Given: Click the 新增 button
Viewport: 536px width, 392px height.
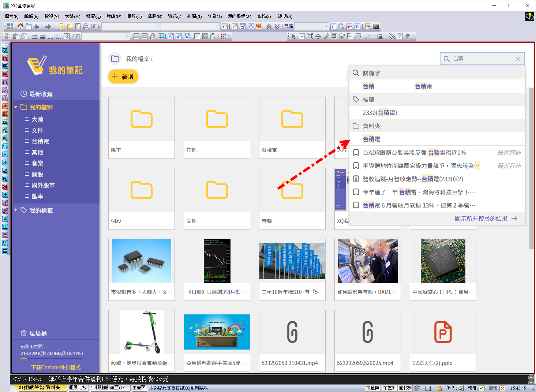Looking at the screenshot, I should 123,76.
